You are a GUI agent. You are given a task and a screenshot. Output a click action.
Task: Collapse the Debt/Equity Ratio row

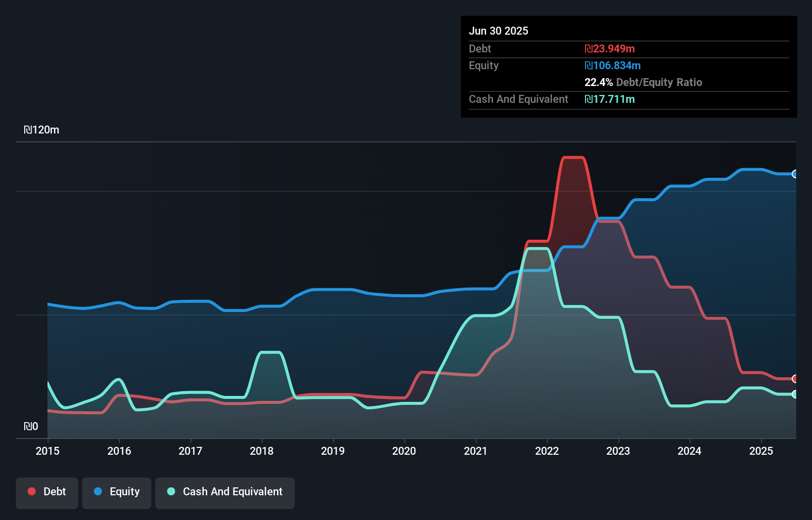point(643,82)
